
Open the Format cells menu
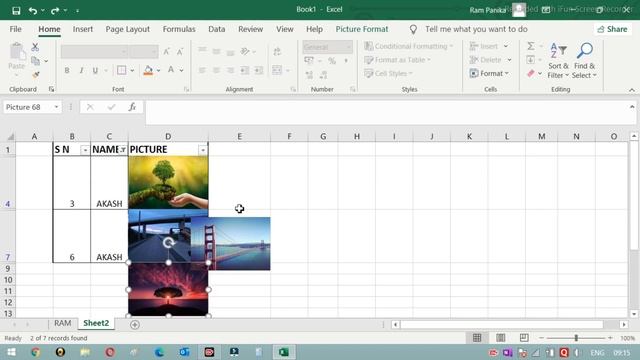click(489, 73)
